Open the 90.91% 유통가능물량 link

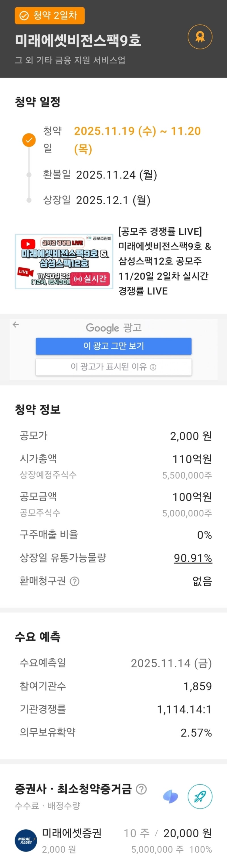click(x=193, y=558)
